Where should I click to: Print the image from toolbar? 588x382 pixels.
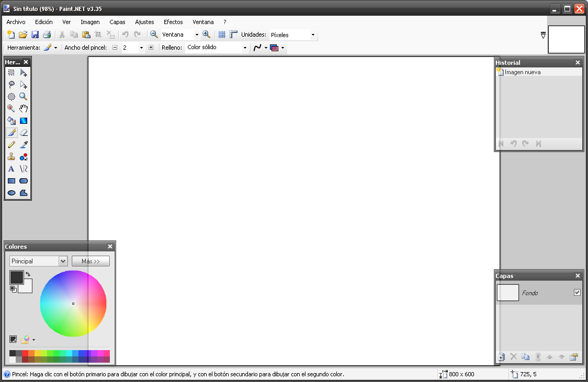point(47,35)
